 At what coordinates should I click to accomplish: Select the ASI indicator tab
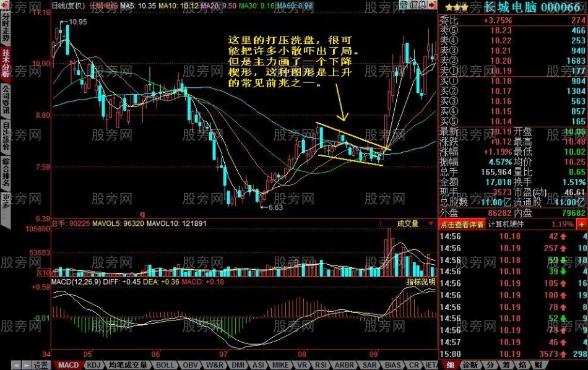258,365
